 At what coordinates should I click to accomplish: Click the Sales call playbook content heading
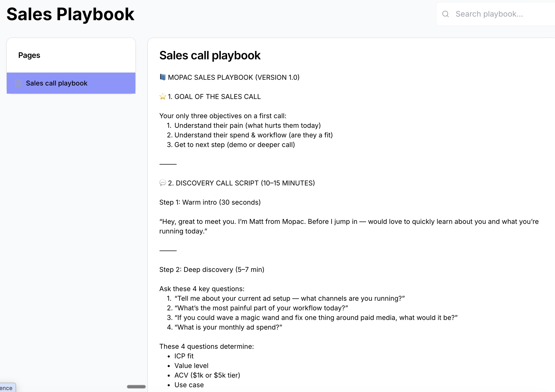tap(210, 55)
